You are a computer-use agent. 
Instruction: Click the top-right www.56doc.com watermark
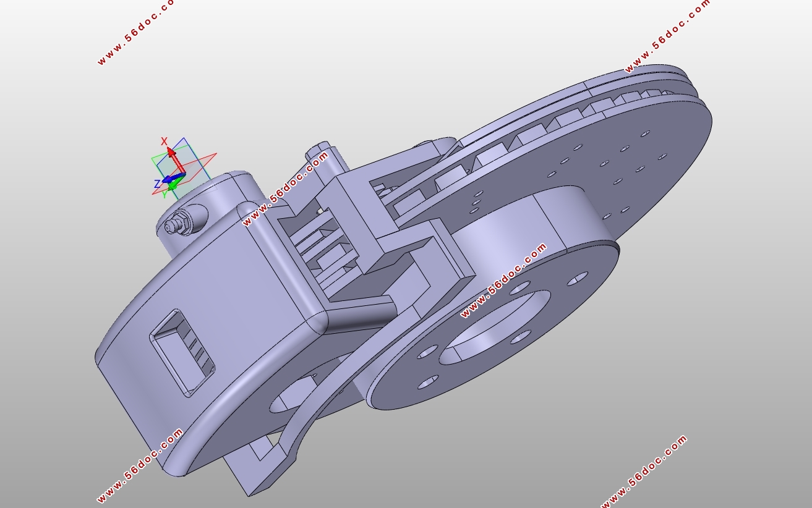(x=668, y=36)
